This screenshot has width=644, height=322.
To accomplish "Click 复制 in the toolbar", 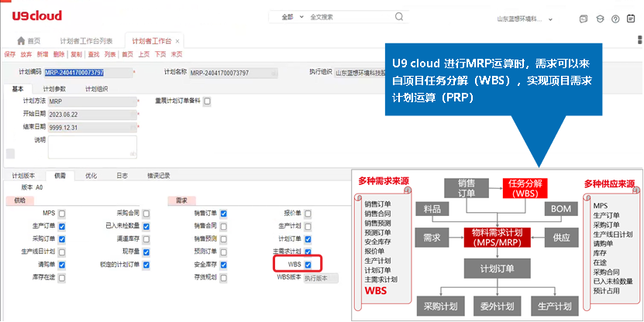I will (76, 54).
